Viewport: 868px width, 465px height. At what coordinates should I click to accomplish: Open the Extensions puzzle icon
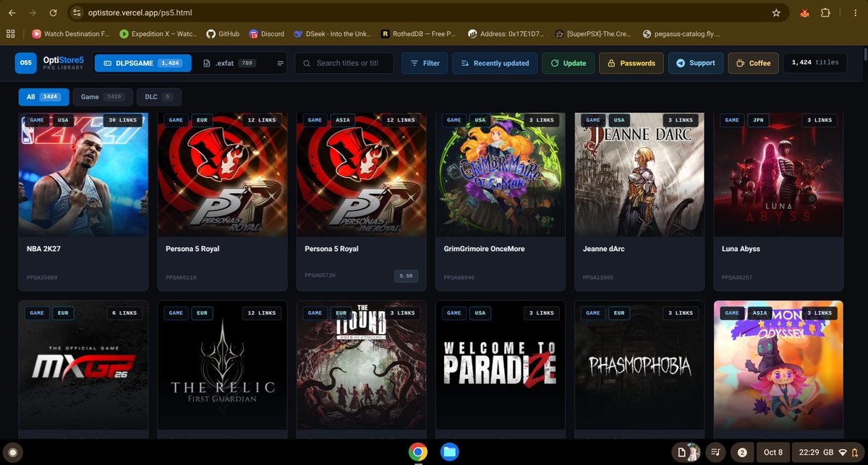pos(825,12)
